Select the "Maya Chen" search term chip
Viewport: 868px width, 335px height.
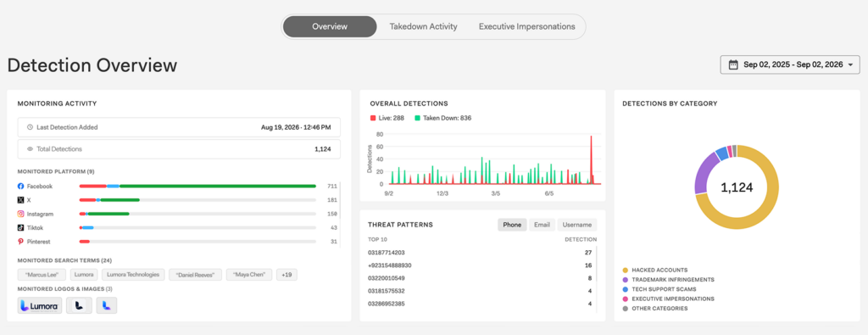249,275
